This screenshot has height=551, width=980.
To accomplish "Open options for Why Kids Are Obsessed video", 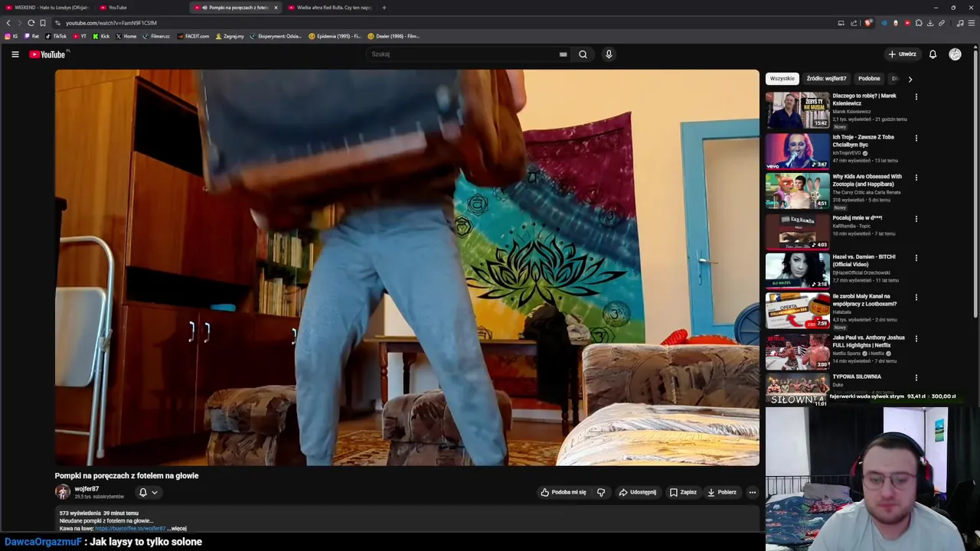I will point(916,178).
